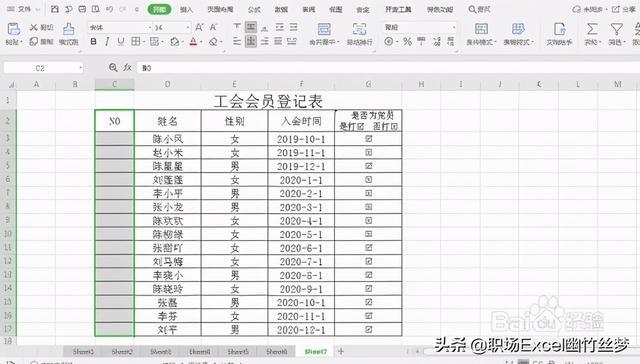Click the Wrap Text icon

click(359, 29)
